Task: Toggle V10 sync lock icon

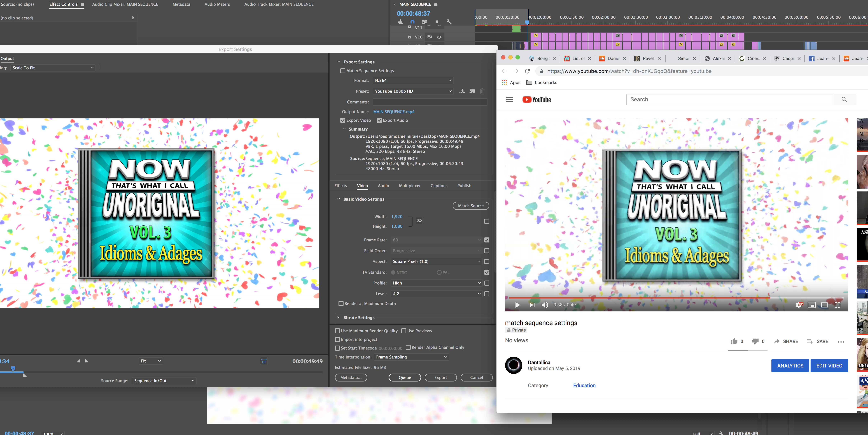Action: click(430, 37)
